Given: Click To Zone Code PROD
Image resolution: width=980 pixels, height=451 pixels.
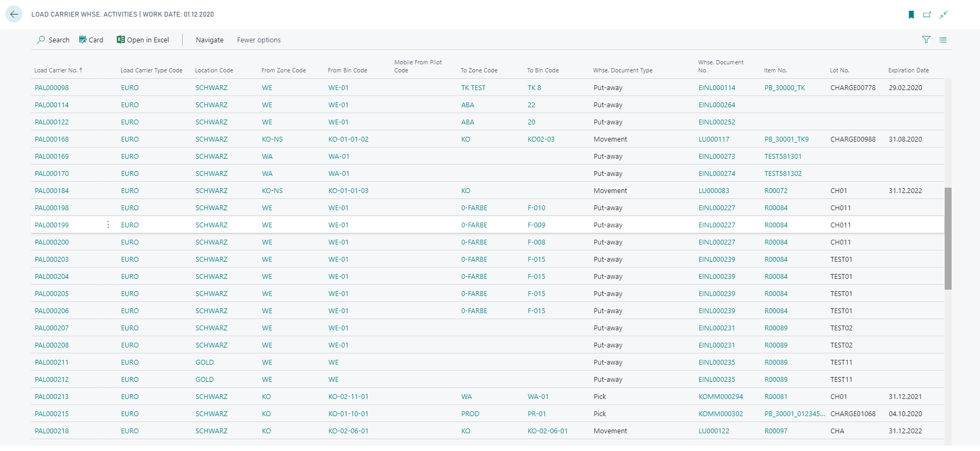Looking at the screenshot, I should (x=470, y=413).
